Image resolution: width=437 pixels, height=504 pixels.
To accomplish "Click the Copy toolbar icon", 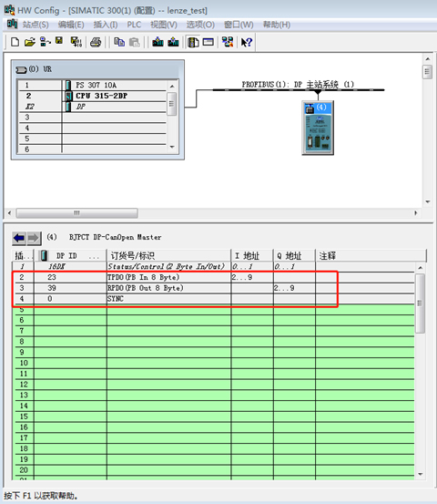I will coord(119,42).
